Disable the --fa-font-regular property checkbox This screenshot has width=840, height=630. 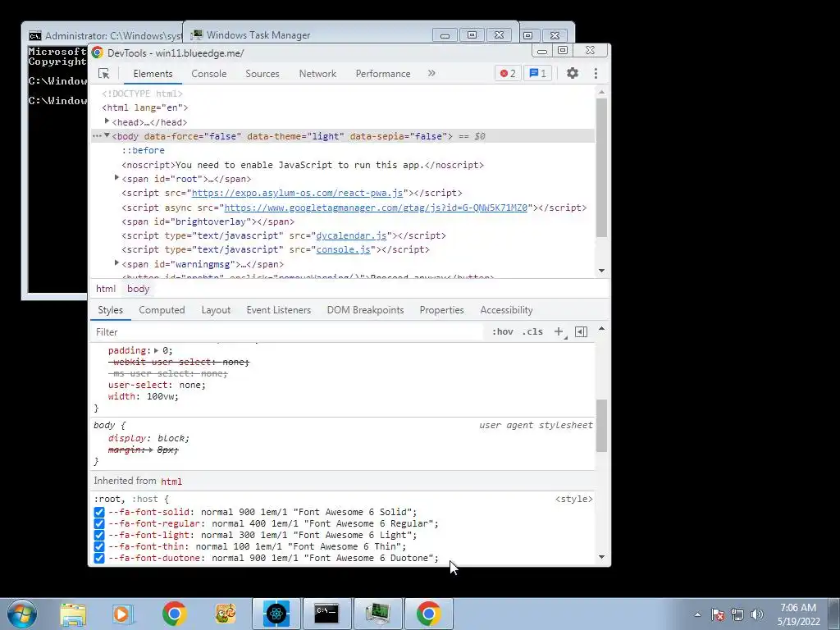click(x=99, y=523)
